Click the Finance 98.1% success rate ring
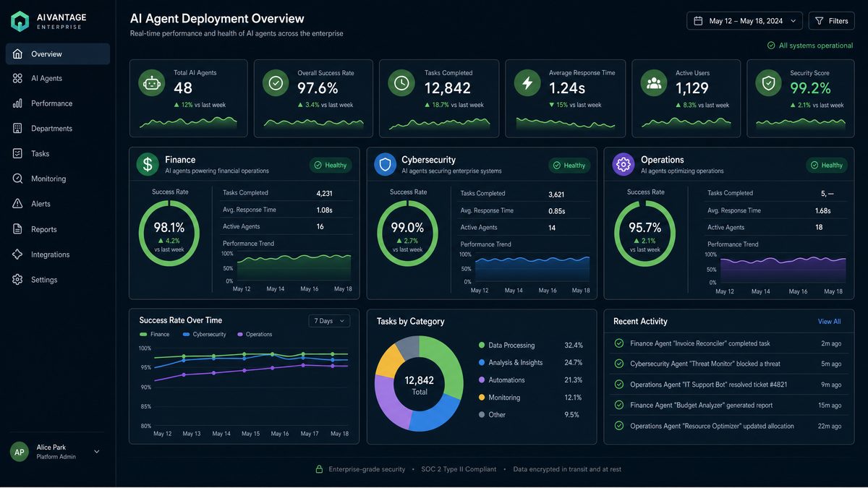The image size is (868, 488). (169, 234)
